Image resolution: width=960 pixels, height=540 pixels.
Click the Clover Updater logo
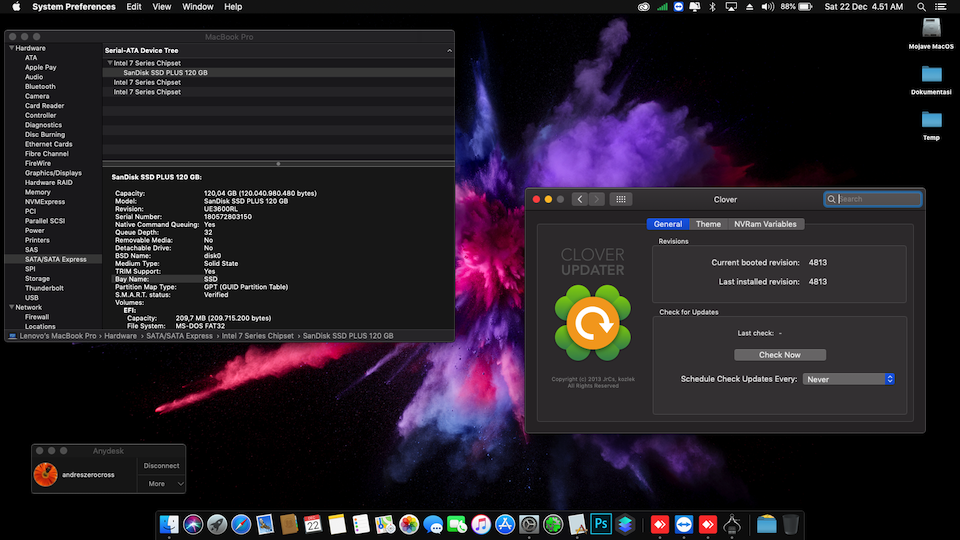coord(593,323)
